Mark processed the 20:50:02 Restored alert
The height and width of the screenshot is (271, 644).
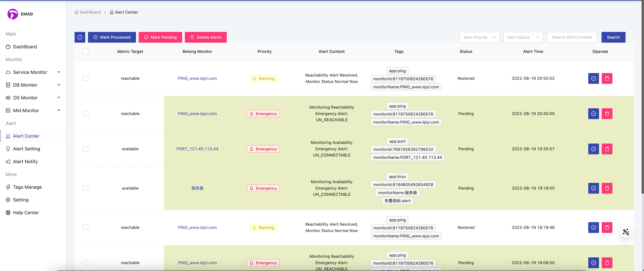tap(593, 79)
